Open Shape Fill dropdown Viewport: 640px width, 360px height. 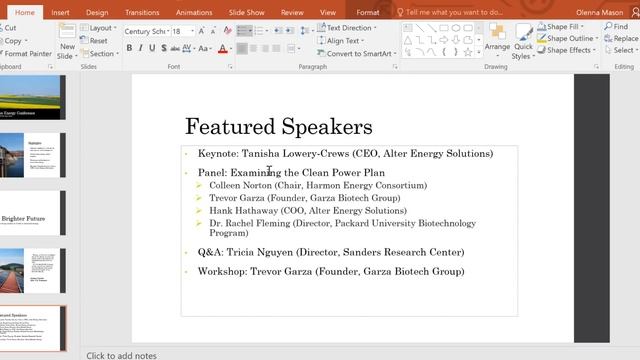coord(560,27)
